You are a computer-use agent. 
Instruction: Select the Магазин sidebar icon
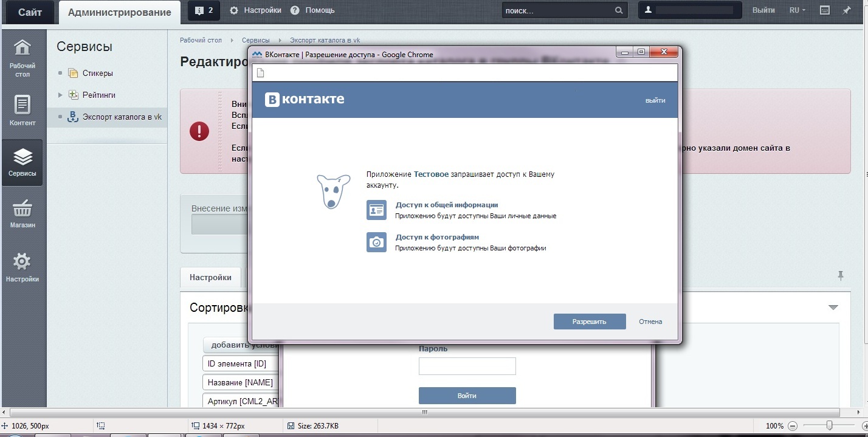[23, 214]
